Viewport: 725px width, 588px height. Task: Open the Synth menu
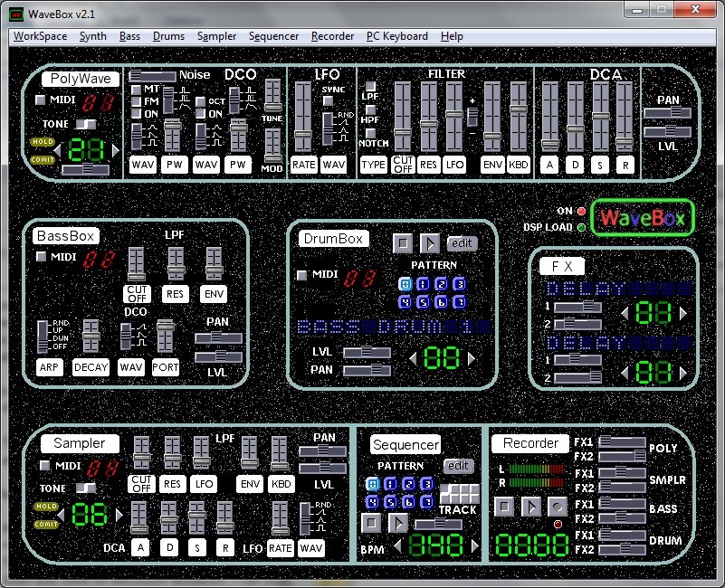93,36
